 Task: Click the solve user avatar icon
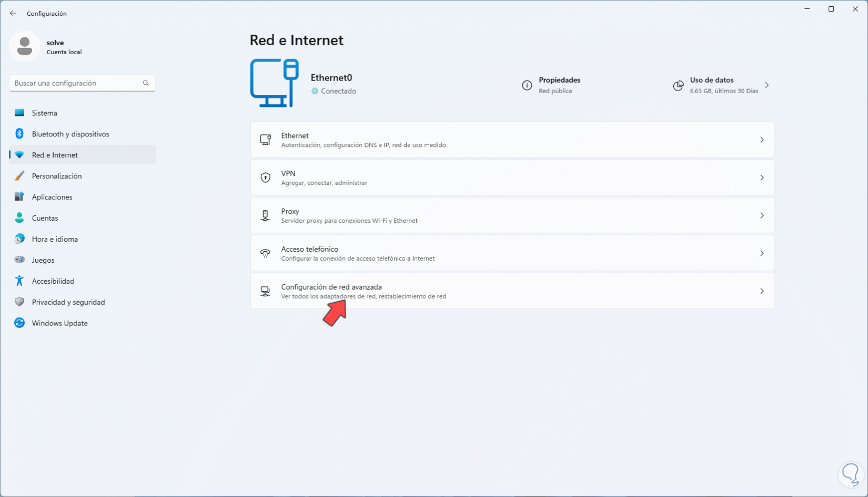point(24,46)
